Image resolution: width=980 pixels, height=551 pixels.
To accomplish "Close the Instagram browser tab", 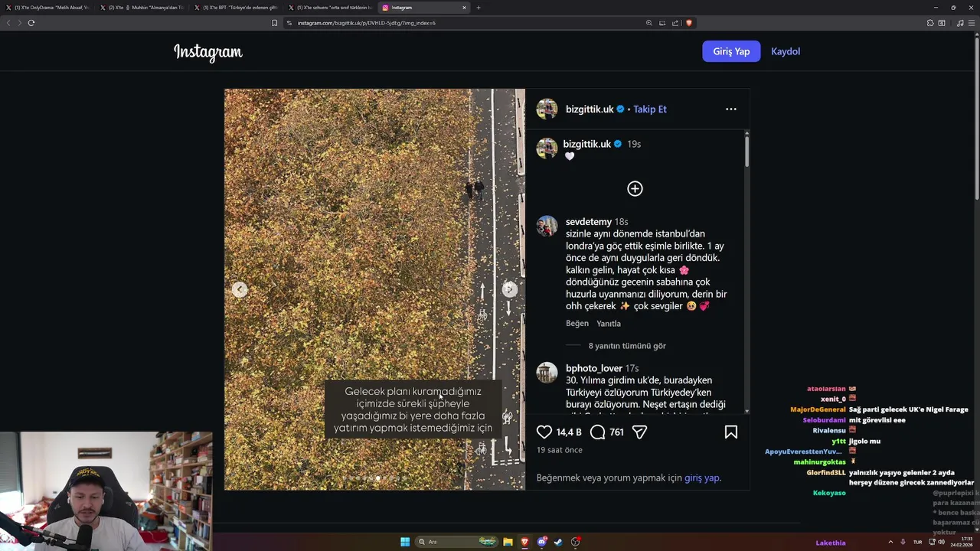I will pyautogui.click(x=464, y=8).
